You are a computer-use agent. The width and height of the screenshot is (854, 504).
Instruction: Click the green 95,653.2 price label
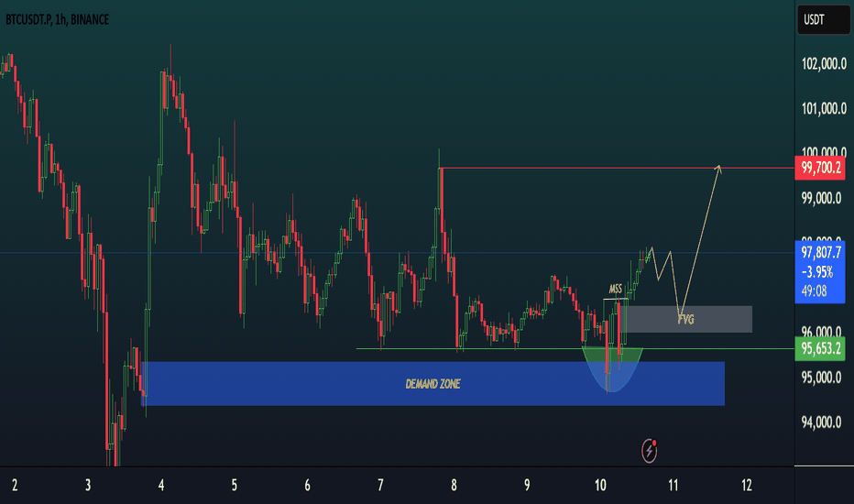point(820,348)
